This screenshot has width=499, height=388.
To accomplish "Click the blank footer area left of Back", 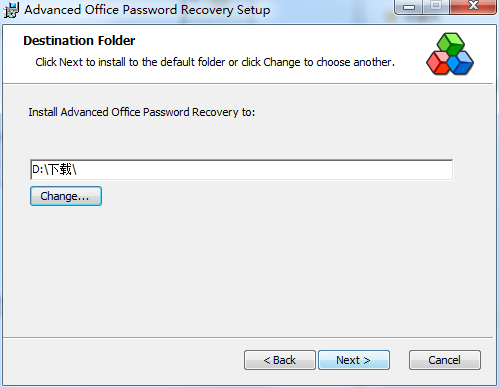I will (x=123, y=360).
